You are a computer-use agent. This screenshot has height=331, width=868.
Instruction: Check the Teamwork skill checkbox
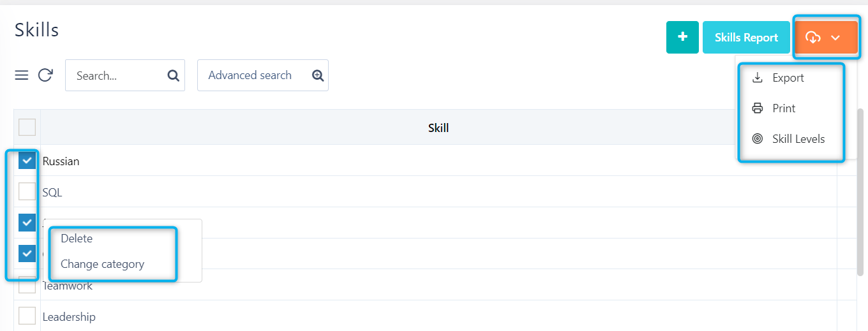[27, 285]
